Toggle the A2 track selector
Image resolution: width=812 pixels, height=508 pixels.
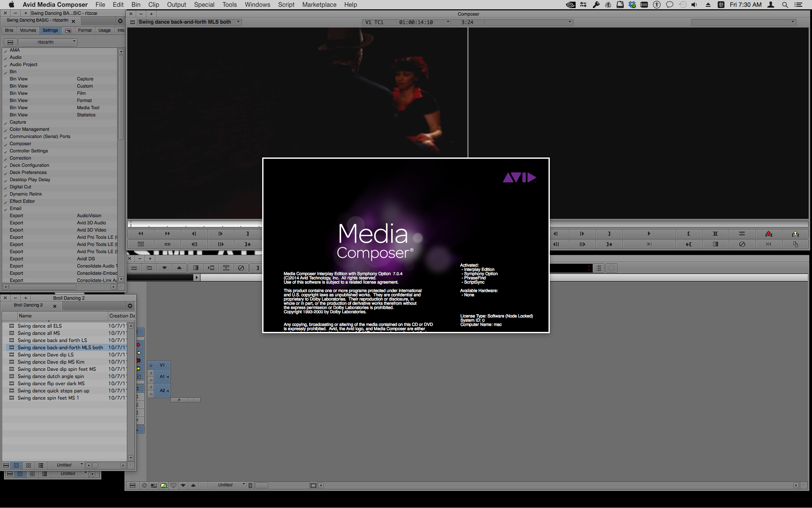pos(162,391)
